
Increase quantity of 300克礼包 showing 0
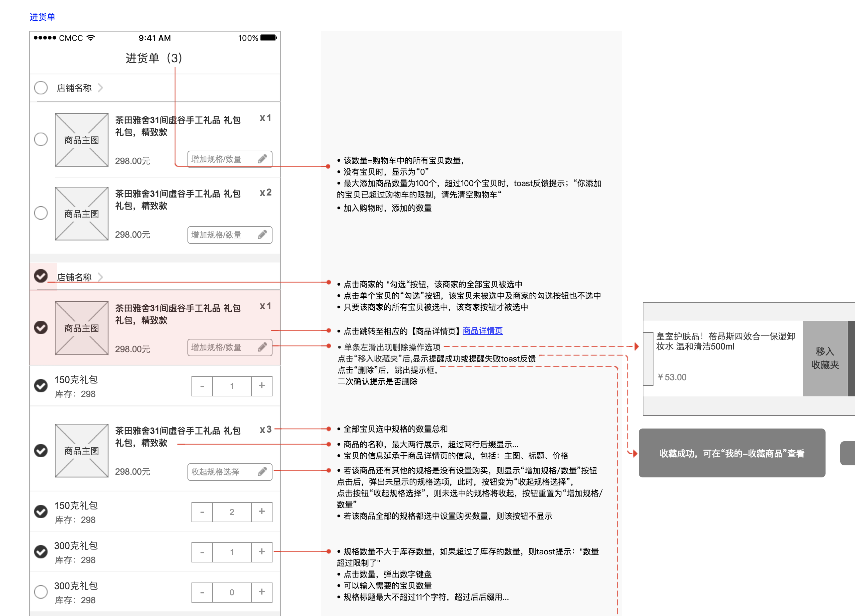(262, 592)
